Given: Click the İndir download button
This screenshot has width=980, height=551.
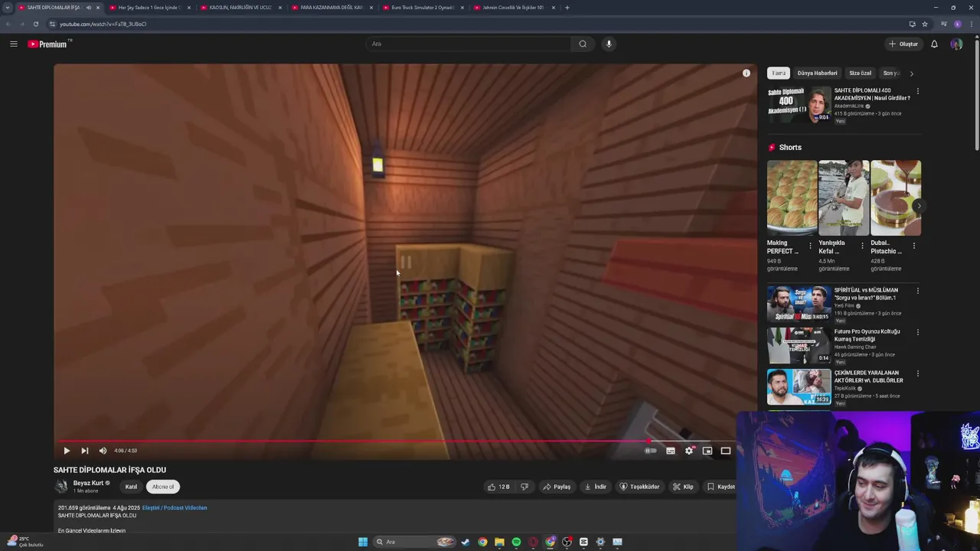Looking at the screenshot, I should [595, 487].
